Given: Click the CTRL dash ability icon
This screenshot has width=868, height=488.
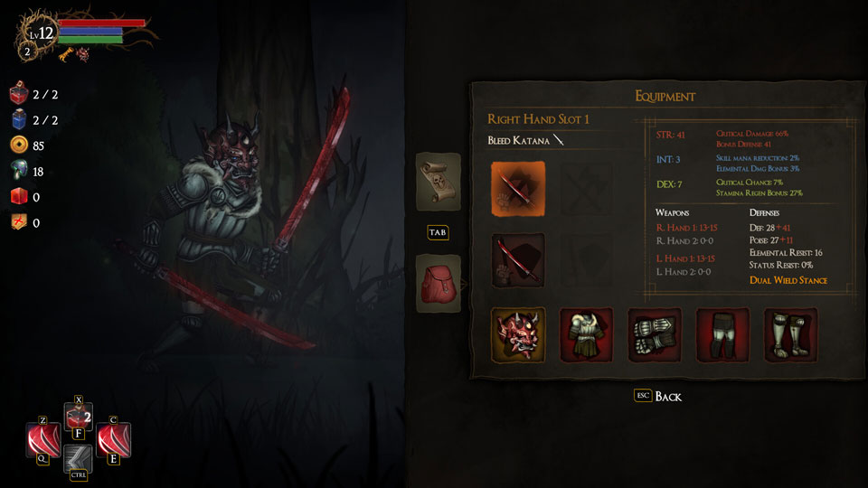Looking at the screenshot, I should point(78,458).
